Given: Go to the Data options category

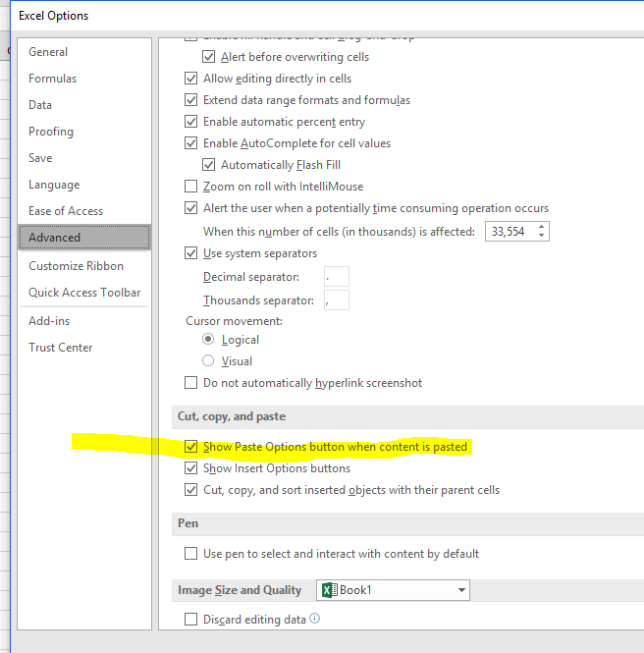Looking at the screenshot, I should click(x=40, y=105).
